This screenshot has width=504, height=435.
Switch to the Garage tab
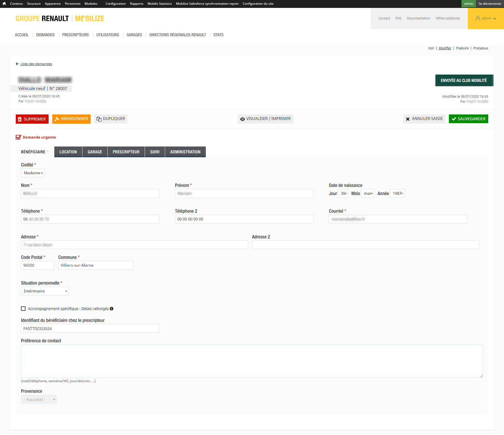pyautogui.click(x=95, y=152)
